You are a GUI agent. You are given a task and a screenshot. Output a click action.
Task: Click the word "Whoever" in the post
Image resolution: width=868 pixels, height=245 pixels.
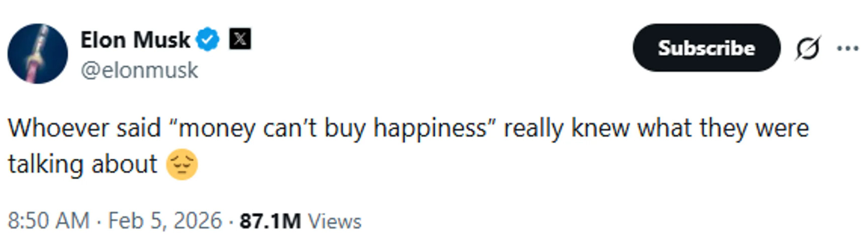coord(58,128)
